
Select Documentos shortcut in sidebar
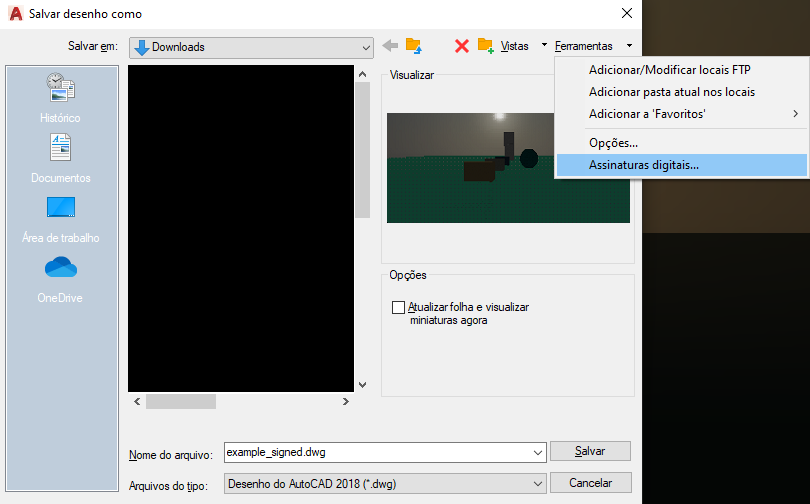point(60,157)
